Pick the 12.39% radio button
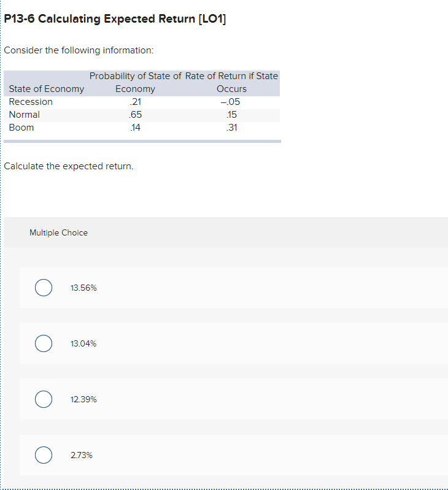 pos(43,399)
